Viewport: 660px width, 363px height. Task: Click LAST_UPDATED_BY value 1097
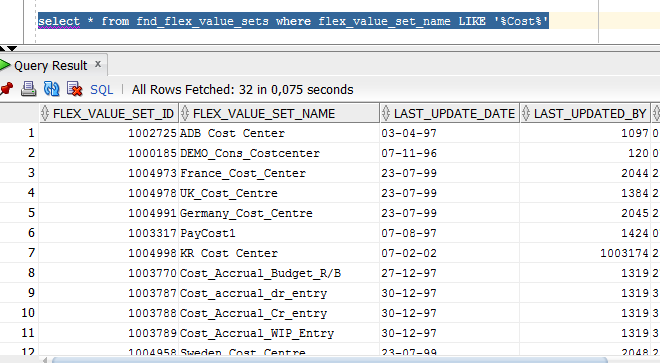click(585, 133)
